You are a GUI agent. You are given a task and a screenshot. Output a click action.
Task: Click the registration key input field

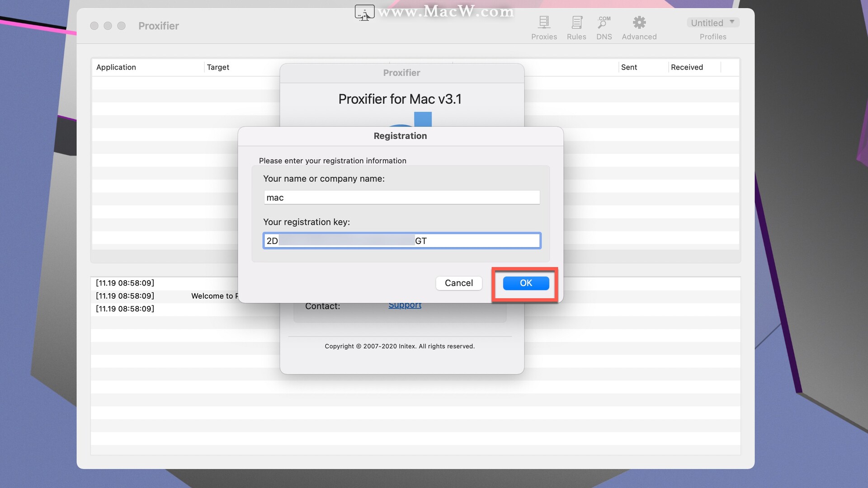[401, 240]
